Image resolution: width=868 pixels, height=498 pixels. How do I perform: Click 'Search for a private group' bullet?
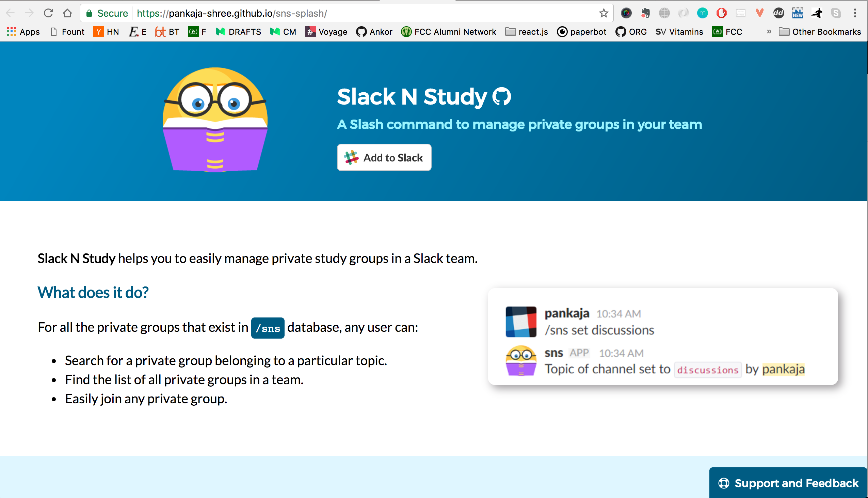[226, 360]
